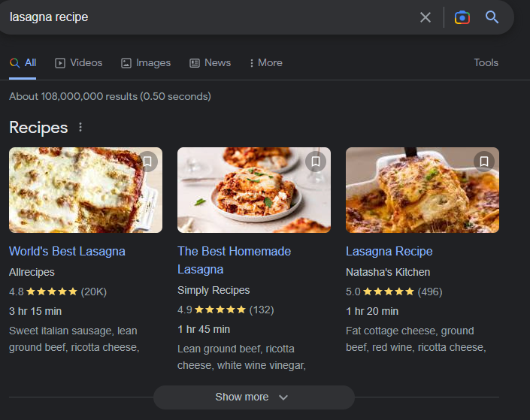Click the 1 hr 45 min cook time

(x=204, y=329)
